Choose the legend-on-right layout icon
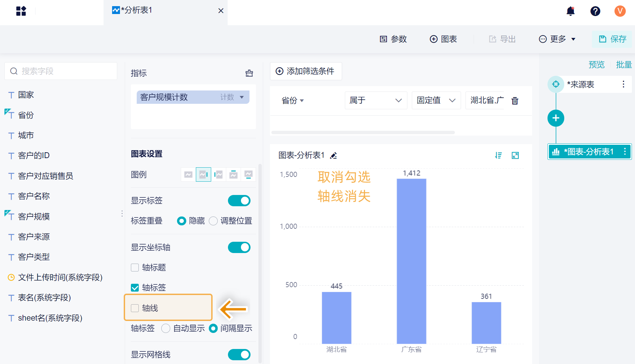 point(203,174)
